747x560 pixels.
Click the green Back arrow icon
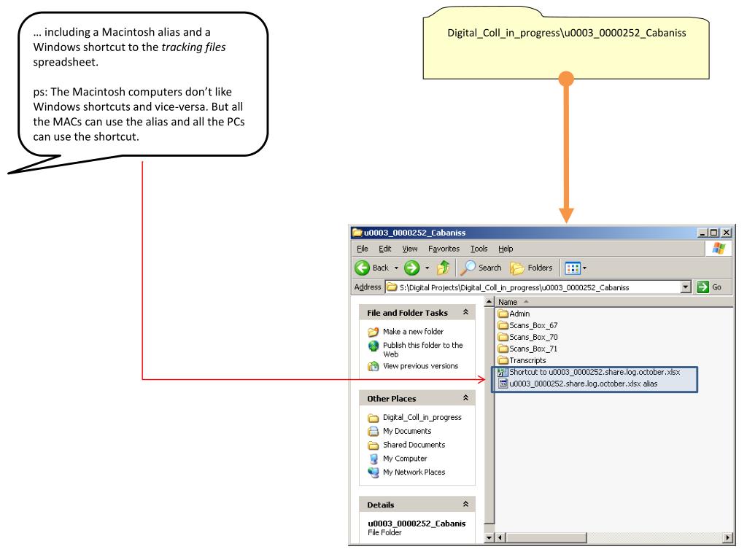tap(362, 268)
